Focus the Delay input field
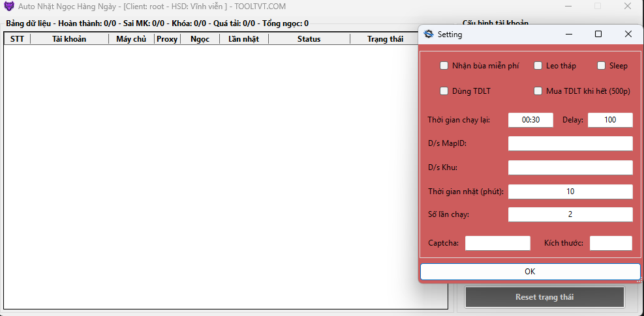 [x=610, y=120]
